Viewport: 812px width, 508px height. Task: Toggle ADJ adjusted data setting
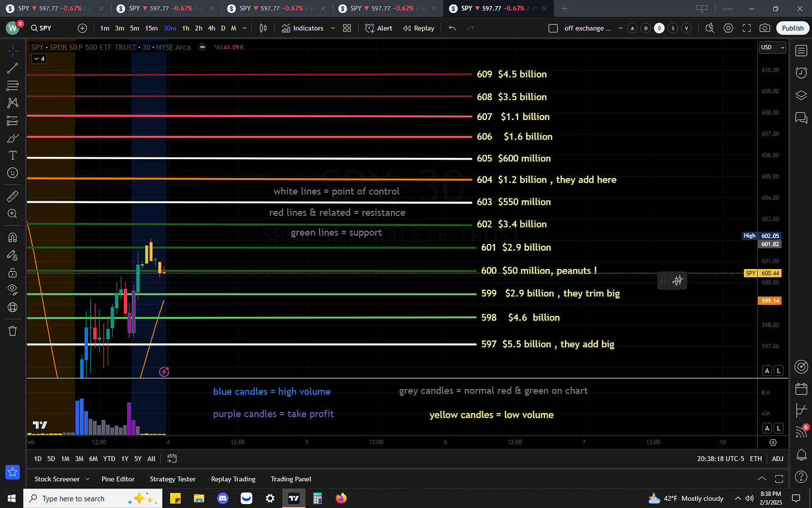point(777,458)
